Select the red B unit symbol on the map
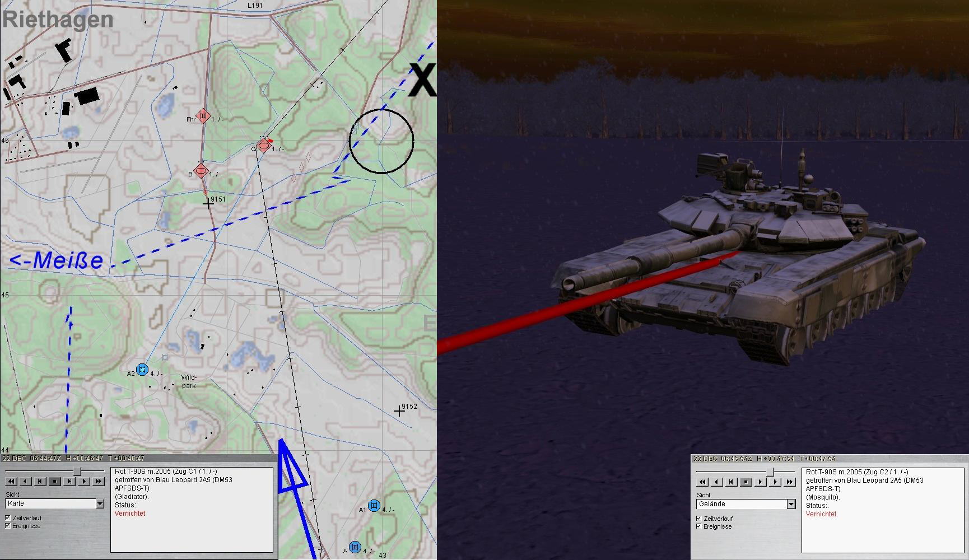Screen dimensions: 969x560 (x=201, y=171)
